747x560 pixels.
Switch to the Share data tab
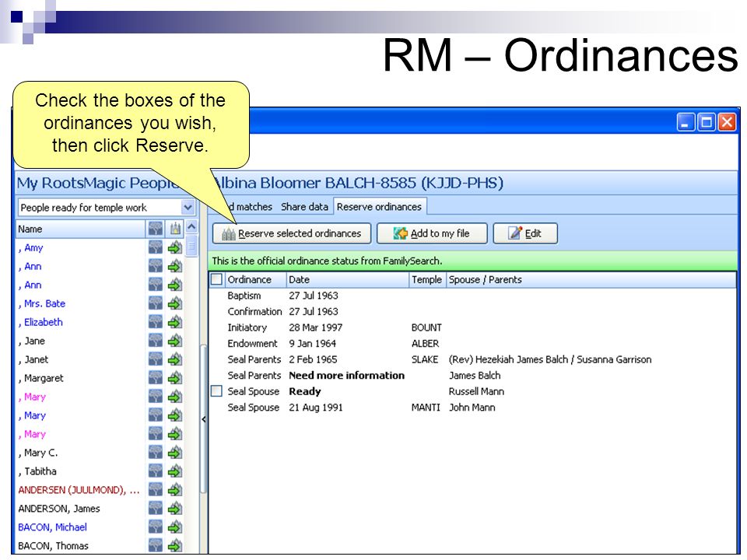point(304,207)
